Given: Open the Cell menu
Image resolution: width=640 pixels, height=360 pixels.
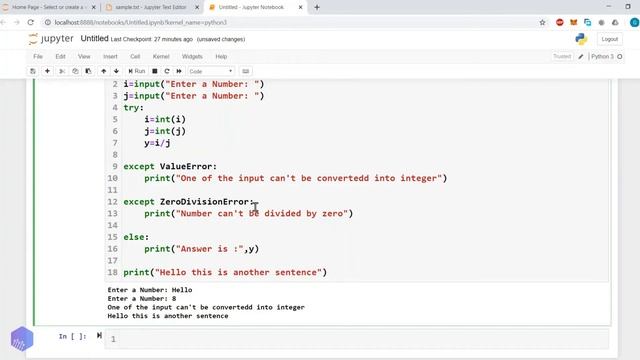Looking at the screenshot, I should 135,56.
